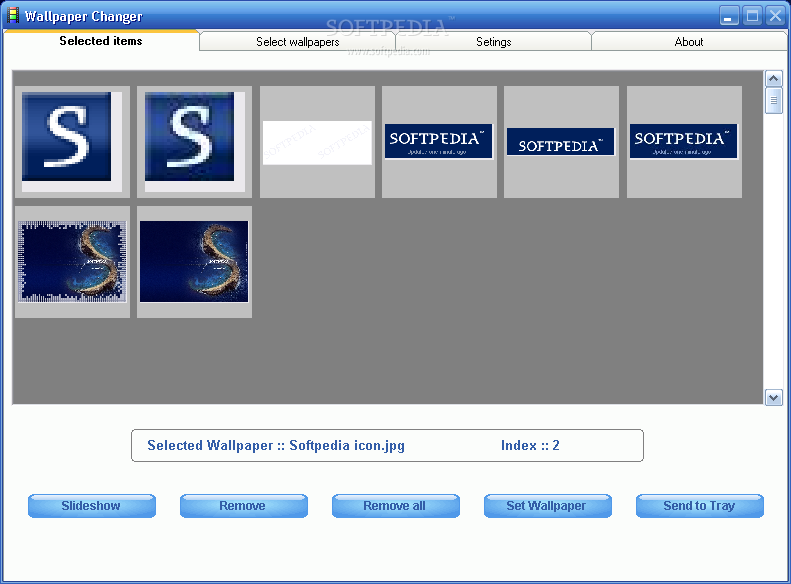Image resolution: width=791 pixels, height=584 pixels.
Task: Start the Slideshow
Action: [x=92, y=506]
